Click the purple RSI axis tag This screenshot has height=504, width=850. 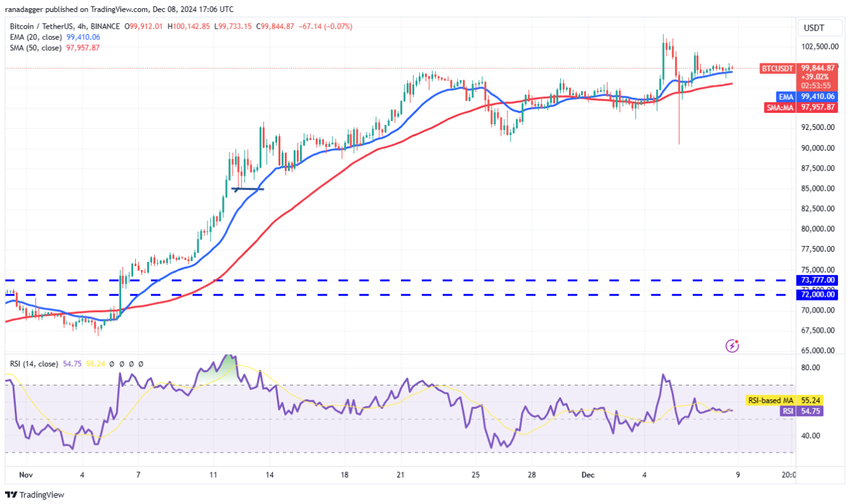(787, 411)
